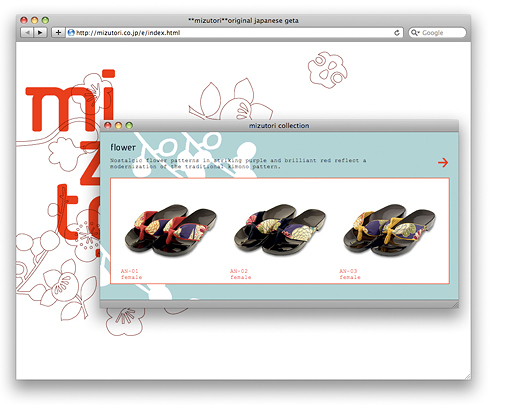Click the AN-01 female label link
Viewport: 520px width, 408px height.
point(131,274)
